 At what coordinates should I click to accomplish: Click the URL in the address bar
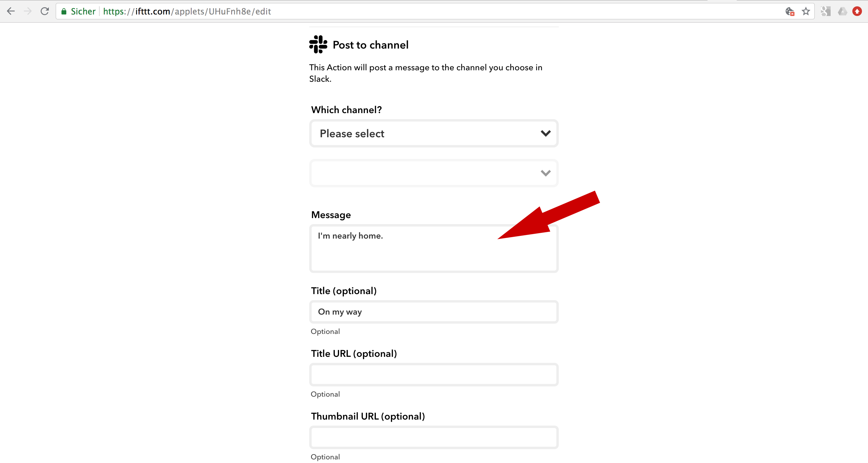tap(187, 11)
